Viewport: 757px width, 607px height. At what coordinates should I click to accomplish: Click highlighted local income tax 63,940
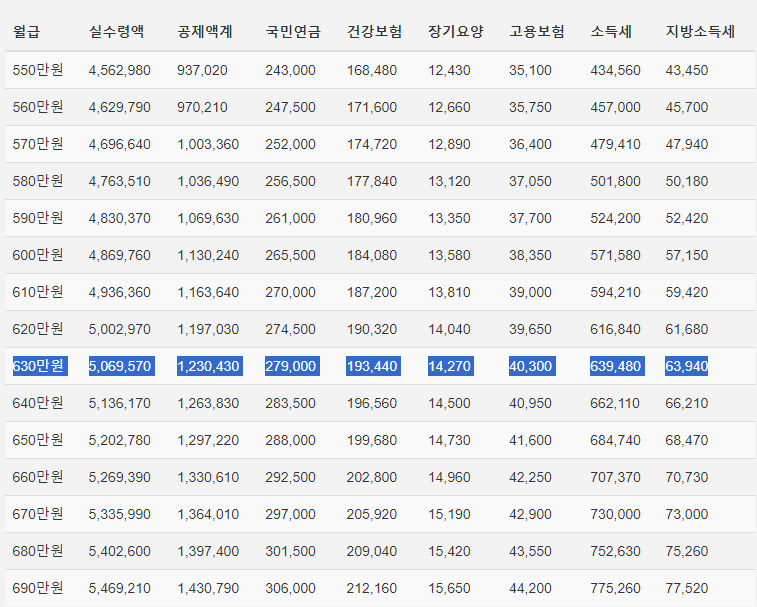(687, 366)
